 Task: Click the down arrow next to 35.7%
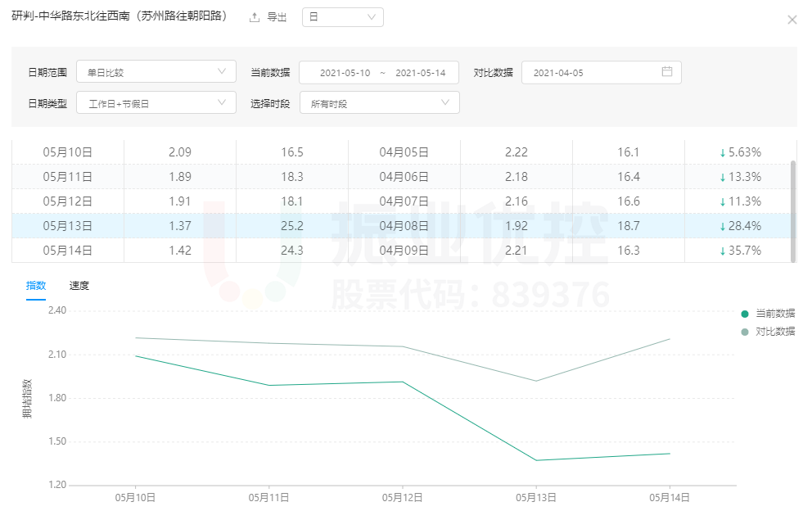click(722, 251)
